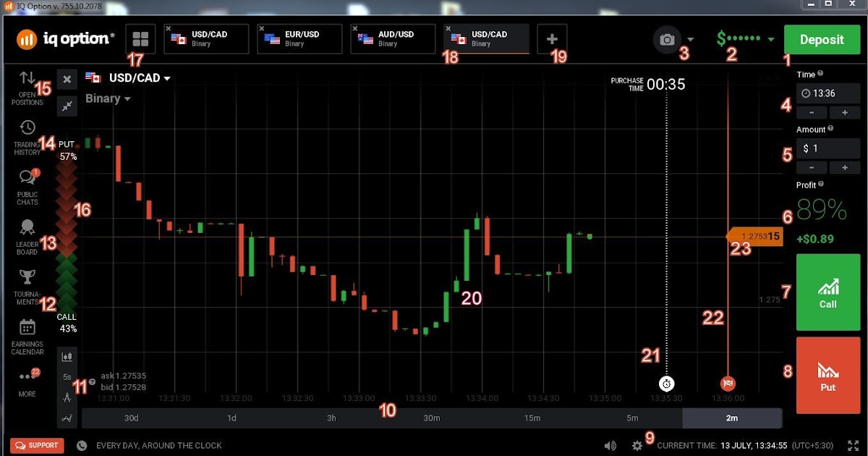
Task: Open Tournaments section
Action: pos(27,287)
